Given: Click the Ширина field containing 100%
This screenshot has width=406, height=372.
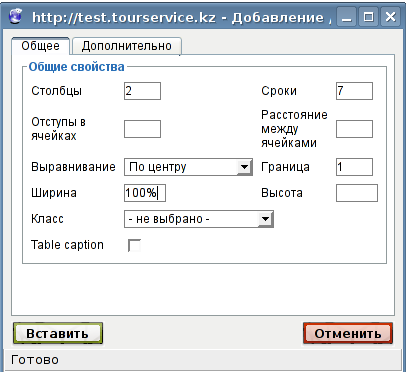Looking at the screenshot, I should (x=145, y=193).
